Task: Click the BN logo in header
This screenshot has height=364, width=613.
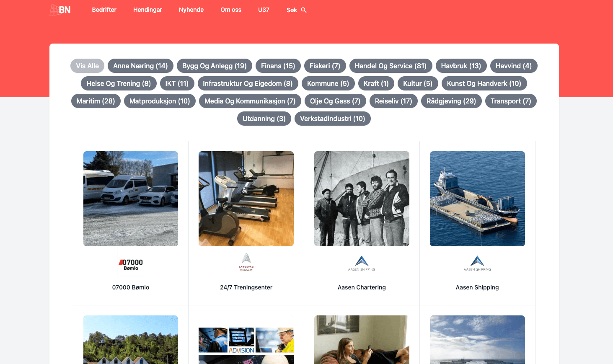Action: click(x=60, y=10)
